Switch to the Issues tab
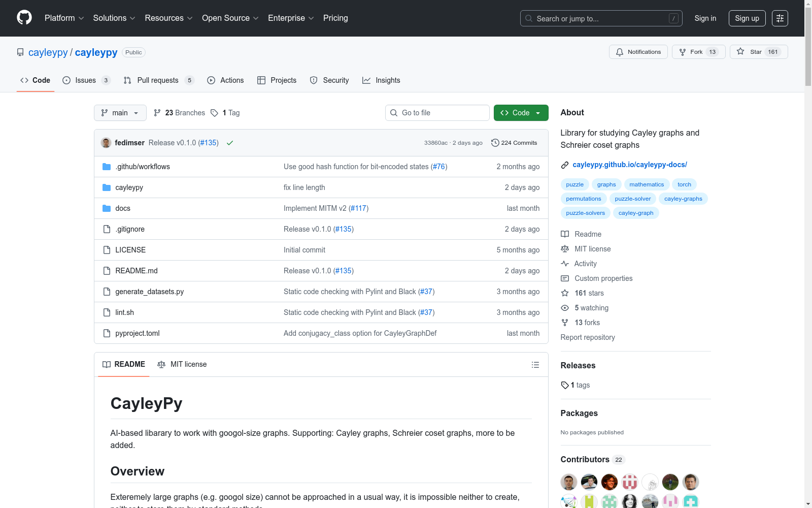The width and height of the screenshot is (812, 508). pyautogui.click(x=86, y=80)
